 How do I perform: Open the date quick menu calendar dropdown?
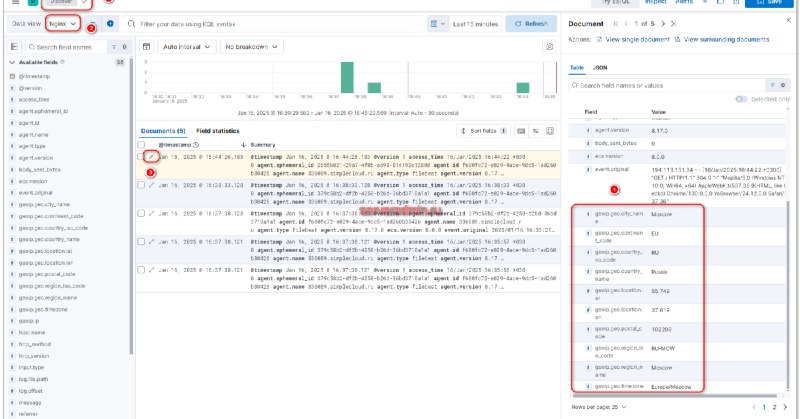(x=438, y=24)
